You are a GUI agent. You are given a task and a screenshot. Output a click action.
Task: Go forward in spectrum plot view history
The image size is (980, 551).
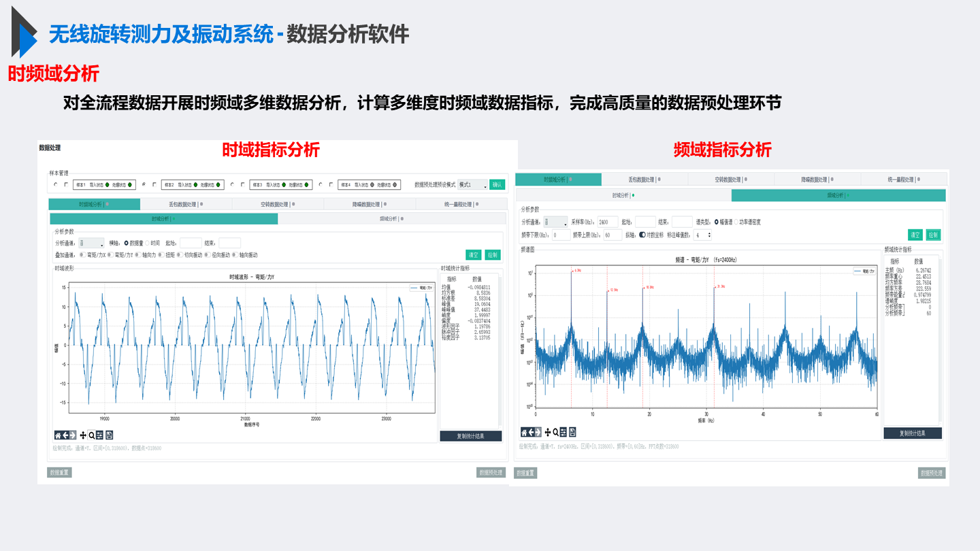click(539, 432)
